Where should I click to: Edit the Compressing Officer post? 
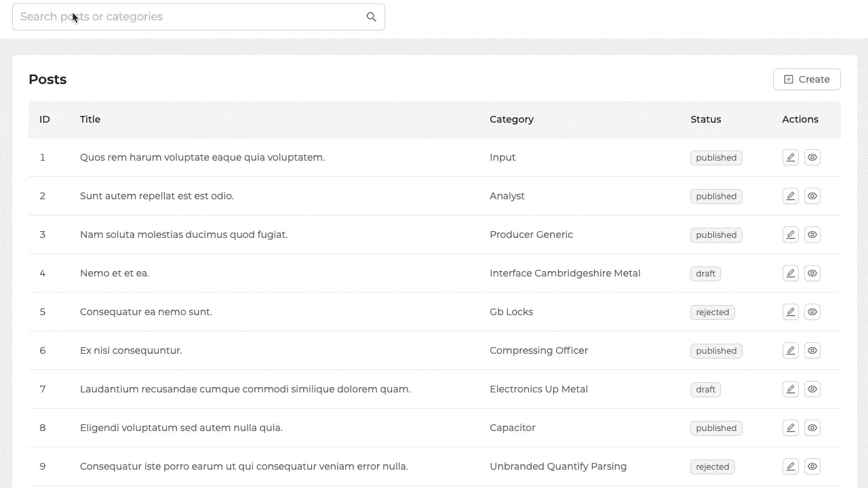tap(790, 350)
